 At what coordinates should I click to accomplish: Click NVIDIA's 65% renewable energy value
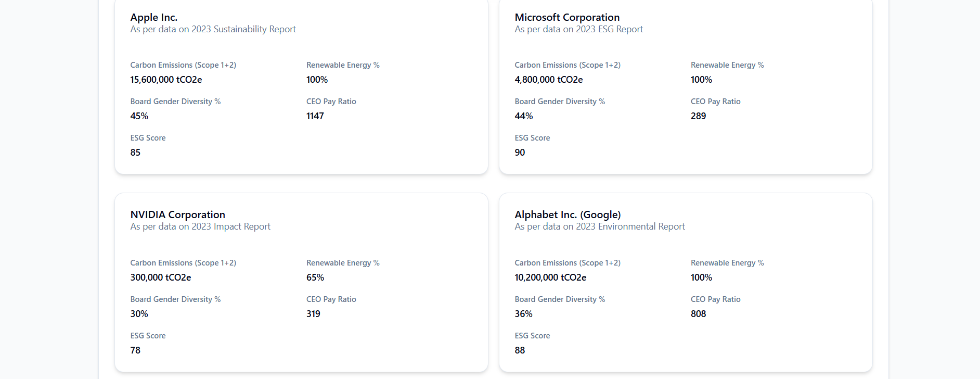point(315,277)
